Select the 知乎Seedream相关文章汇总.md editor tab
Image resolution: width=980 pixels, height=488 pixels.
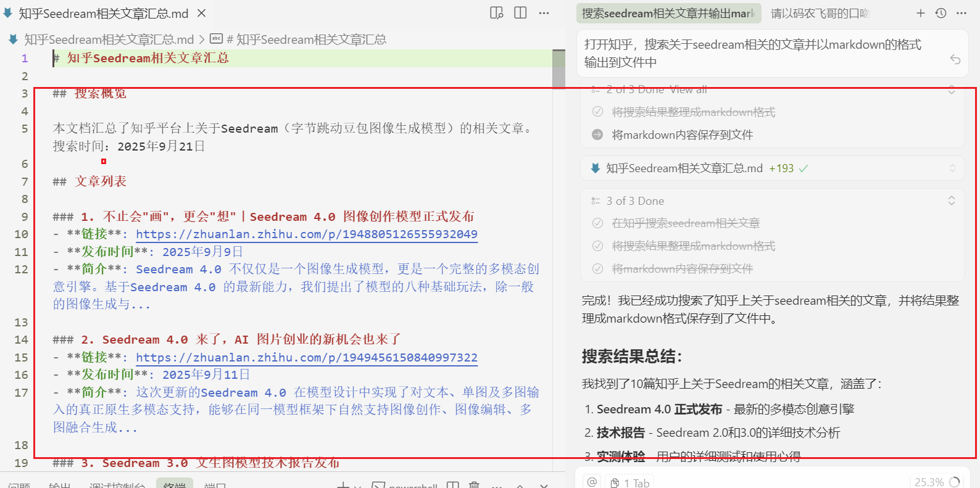click(105, 13)
